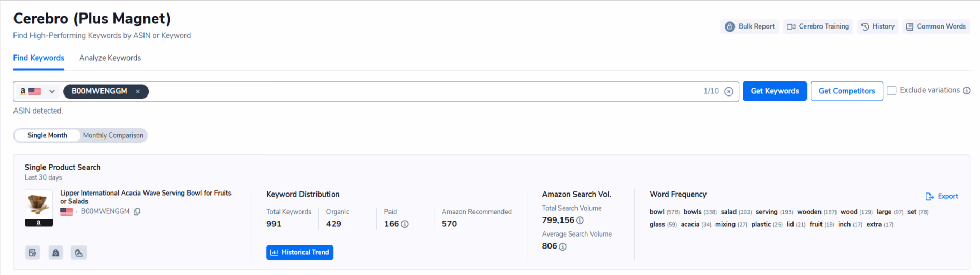This screenshot has height=275, width=980.
Task: Show info about Exclude variations option
Action: click(967, 91)
